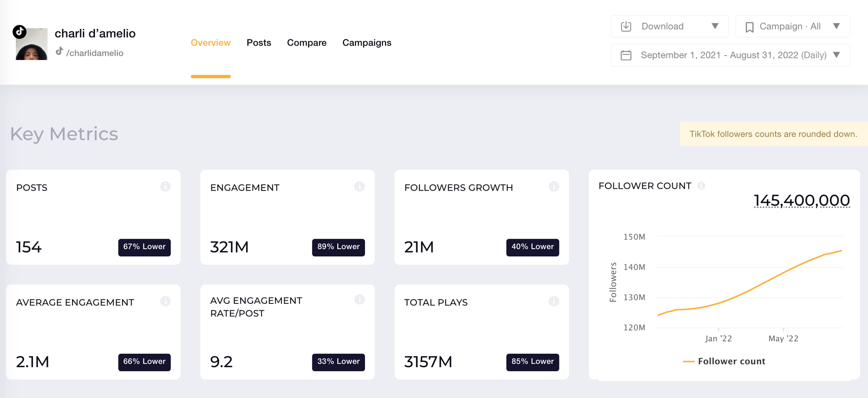This screenshot has width=868, height=398.
Task: Expand the Campaign · All dropdown arrow
Action: pos(836,26)
